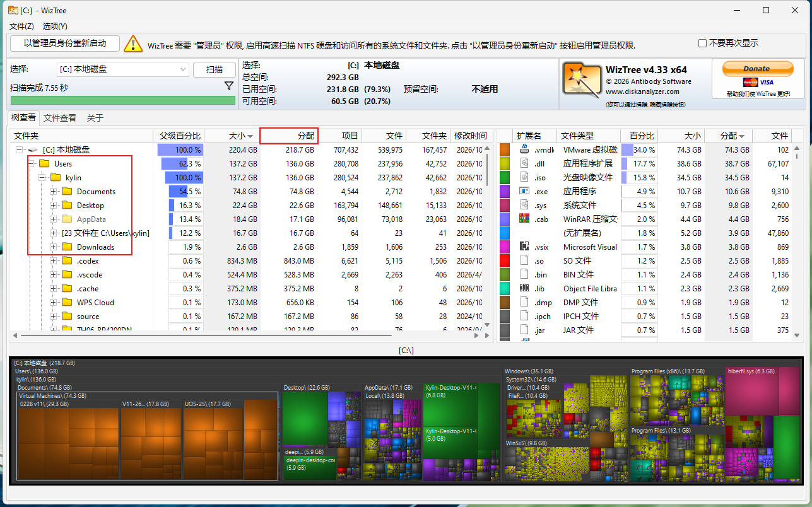Click the yellow warning triangle icon
The image size is (812, 507).
click(x=133, y=44)
